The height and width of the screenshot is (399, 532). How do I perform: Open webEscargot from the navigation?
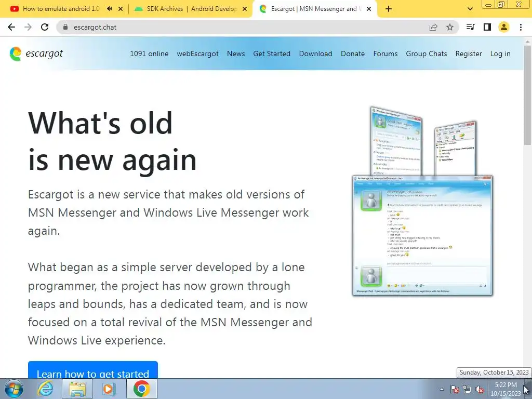198,54
